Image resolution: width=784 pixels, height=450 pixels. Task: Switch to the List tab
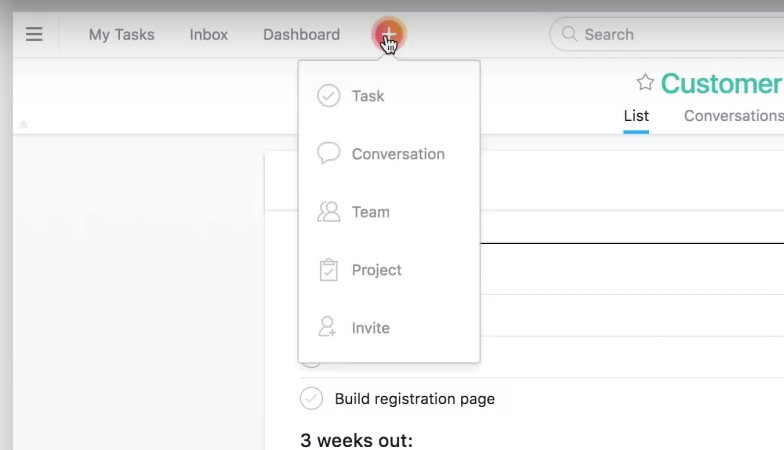[636, 116]
